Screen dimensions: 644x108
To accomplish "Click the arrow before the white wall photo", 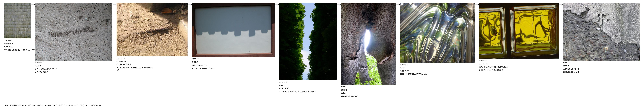I will 190,5.
